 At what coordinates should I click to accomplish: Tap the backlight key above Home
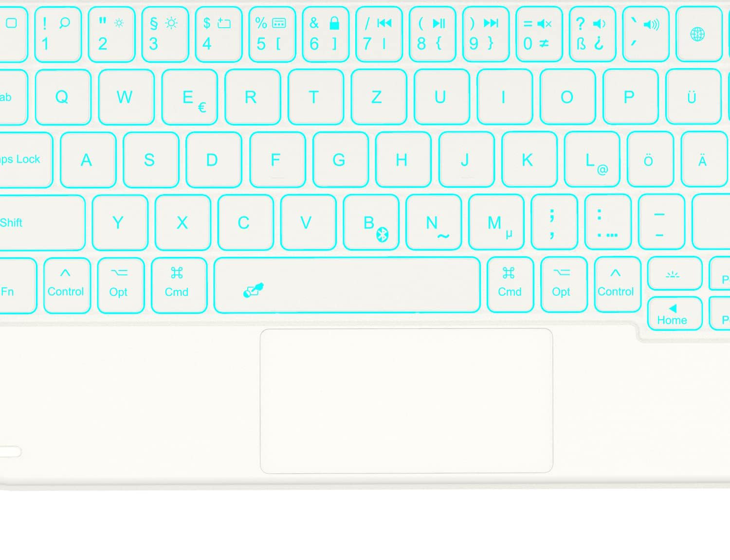click(675, 274)
